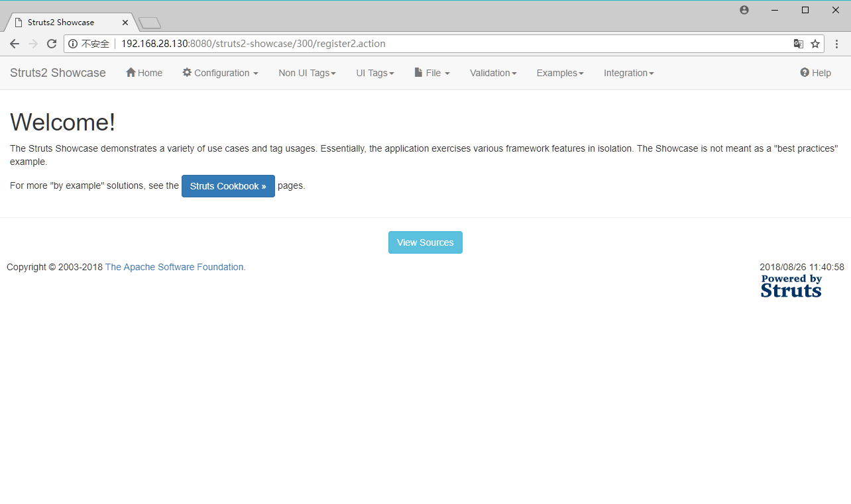The height and width of the screenshot is (504, 851).
Task: Open the Help link in navbar
Action: 815,73
